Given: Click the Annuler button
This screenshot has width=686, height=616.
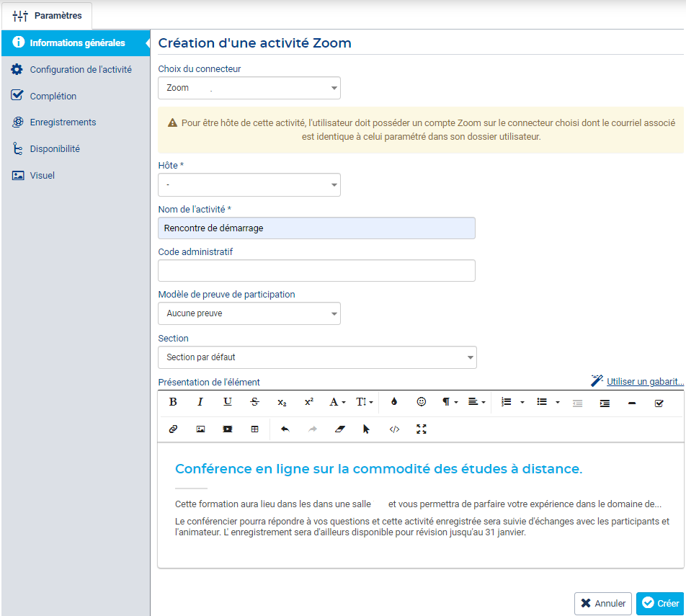Looking at the screenshot, I should pos(603,603).
